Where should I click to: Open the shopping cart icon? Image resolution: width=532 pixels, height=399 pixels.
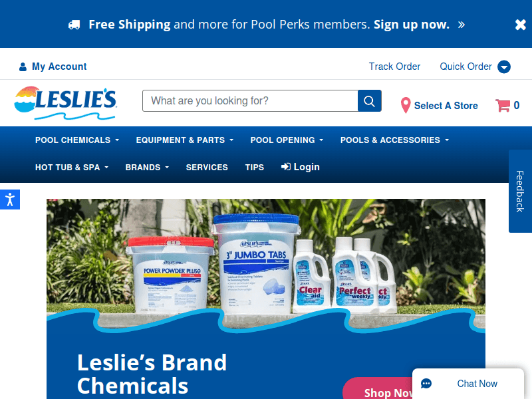[503, 105]
